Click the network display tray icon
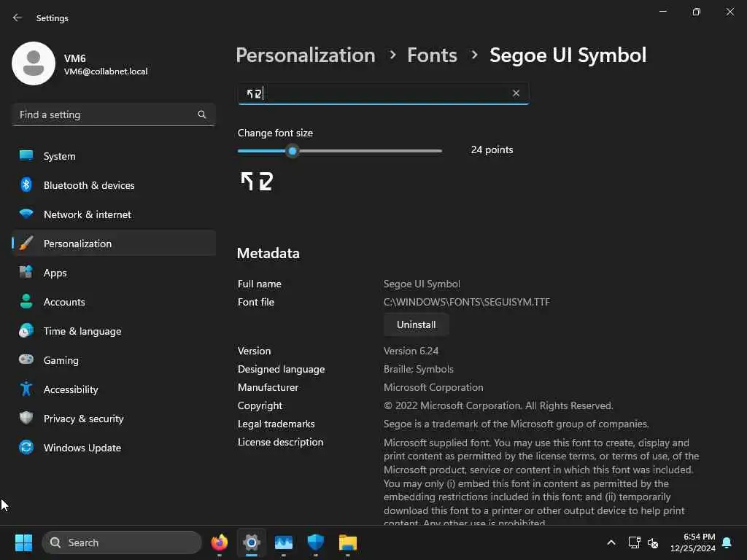The width and height of the screenshot is (747, 560). [634, 542]
